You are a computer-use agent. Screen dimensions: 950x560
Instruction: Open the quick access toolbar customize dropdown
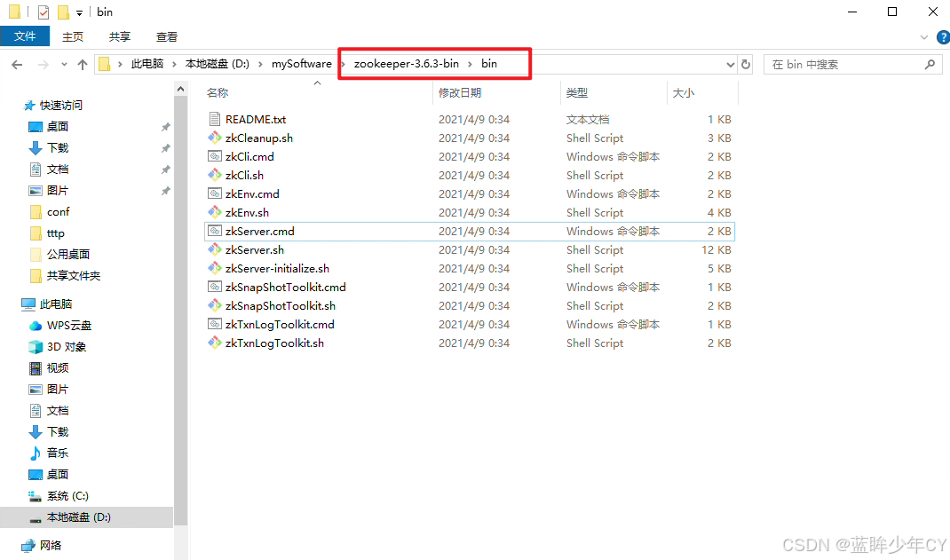(79, 12)
